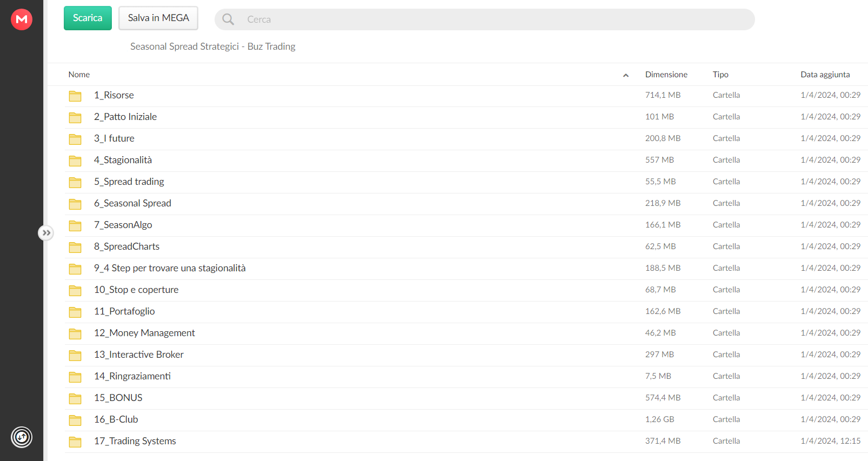Click the folder icon for 14_Ringraziamenti
The image size is (868, 461).
pyautogui.click(x=75, y=377)
